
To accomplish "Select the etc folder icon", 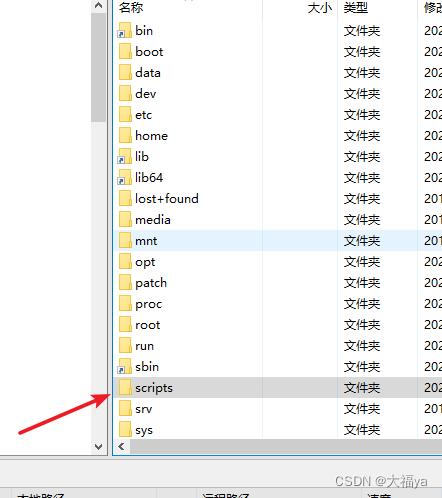I will 125,114.
